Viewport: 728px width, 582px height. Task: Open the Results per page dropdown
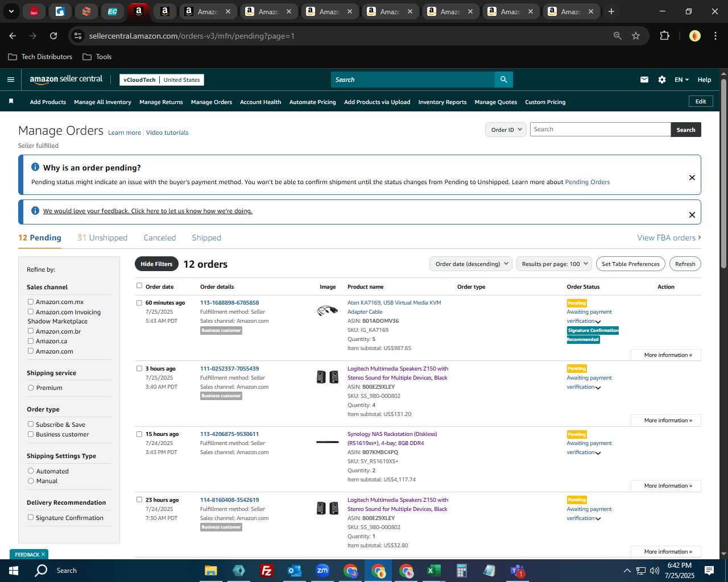(x=555, y=264)
